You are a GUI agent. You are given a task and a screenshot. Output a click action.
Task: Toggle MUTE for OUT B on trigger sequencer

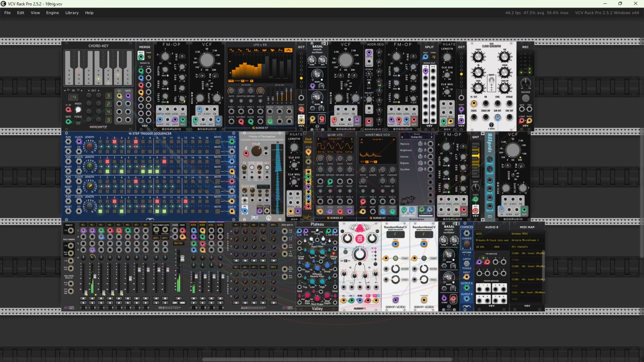click(x=217, y=152)
